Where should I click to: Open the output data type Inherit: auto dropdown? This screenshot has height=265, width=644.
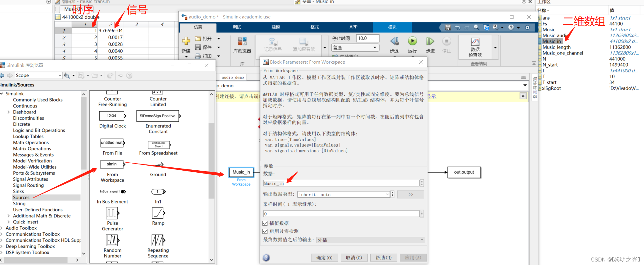pos(344,194)
